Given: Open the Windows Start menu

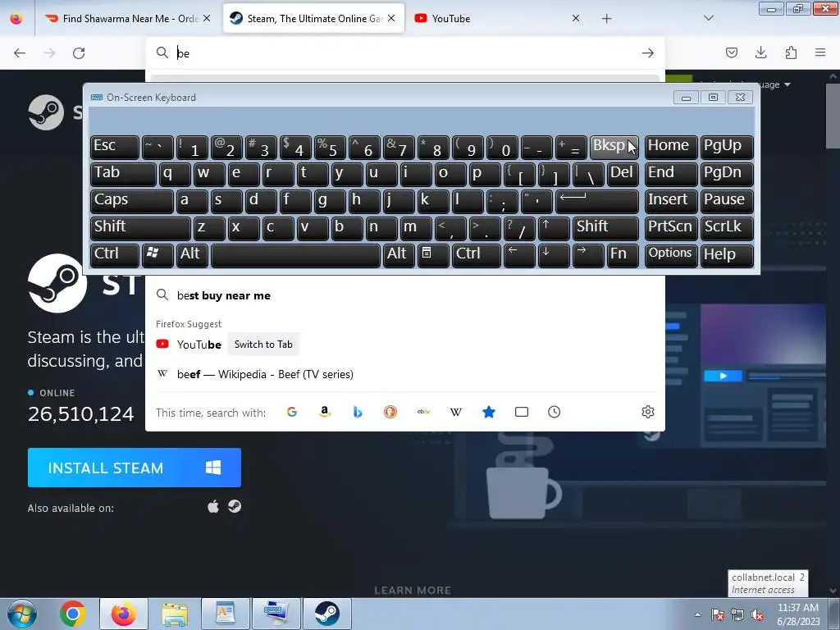Looking at the screenshot, I should tap(22, 614).
